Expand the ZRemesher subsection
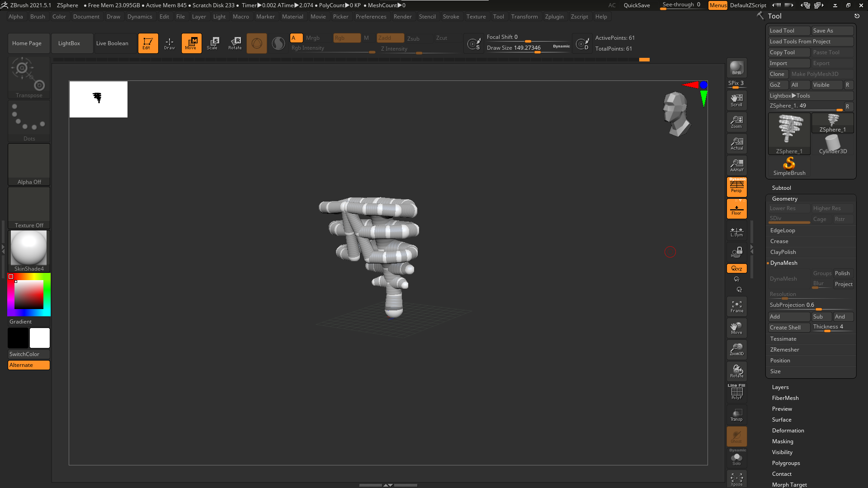 (784, 350)
